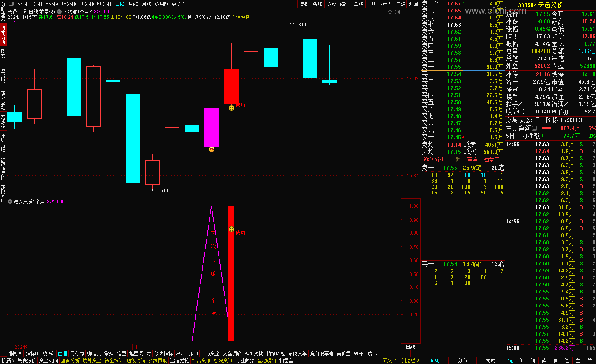
Task: Click the minus button to zoom chart out
Action: (x=416, y=353)
